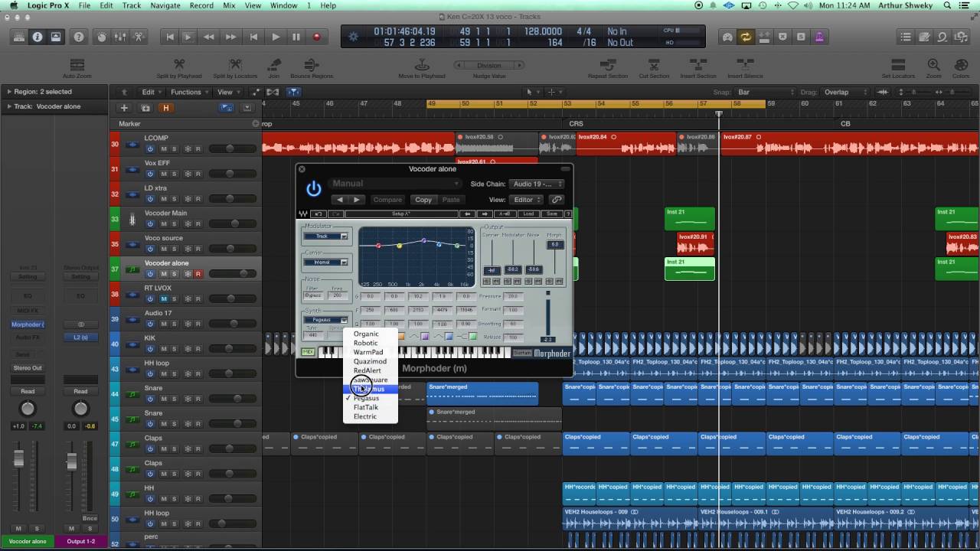Toggle record enable on Vocoder alone track
This screenshot has height=551, width=980.
pos(198,274)
